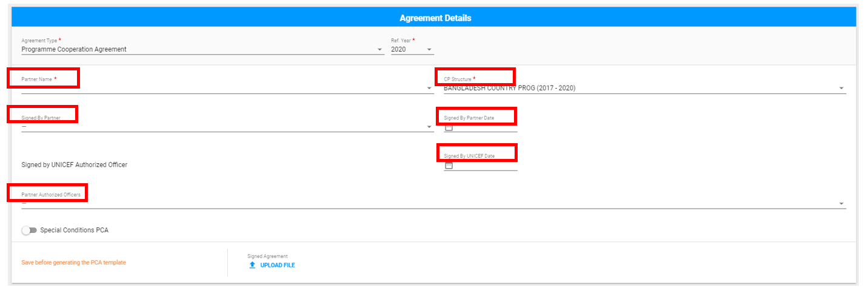
Task: Expand the Partner Authorized Officers dropdown
Action: tap(433, 203)
